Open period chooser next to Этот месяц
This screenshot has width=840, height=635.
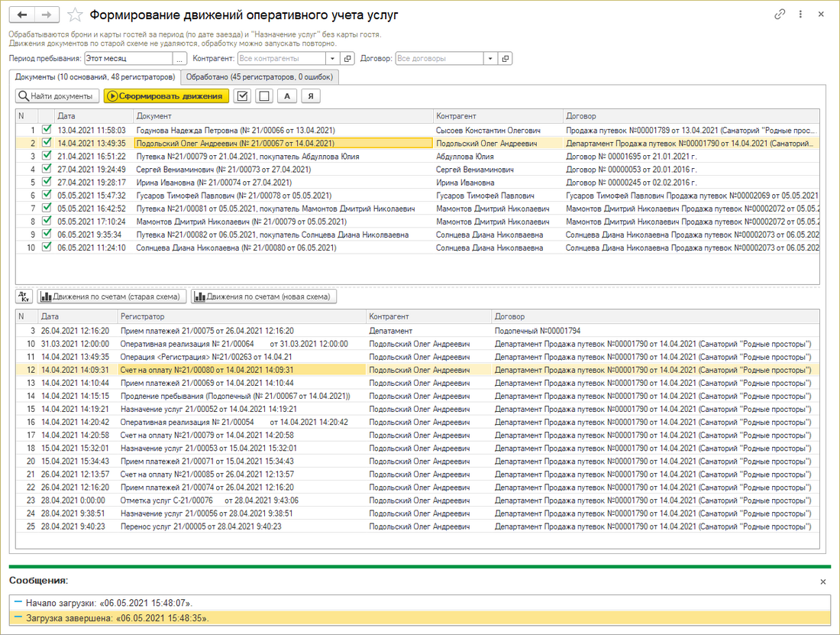pos(179,58)
